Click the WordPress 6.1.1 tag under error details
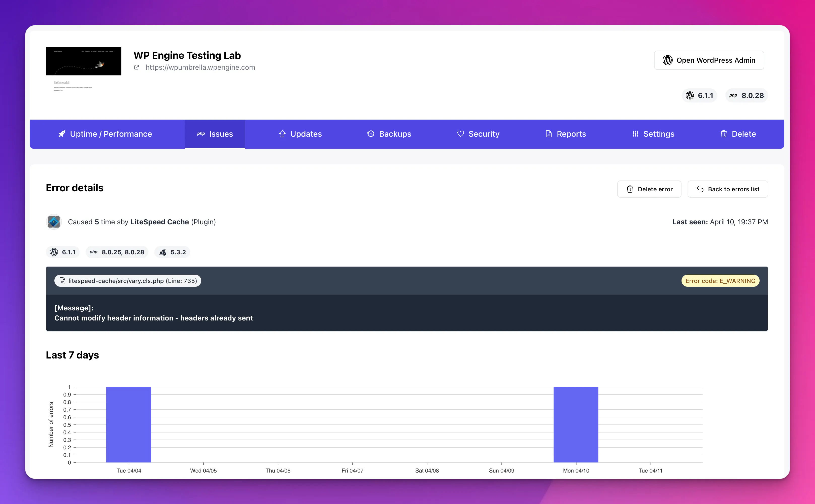 63,252
